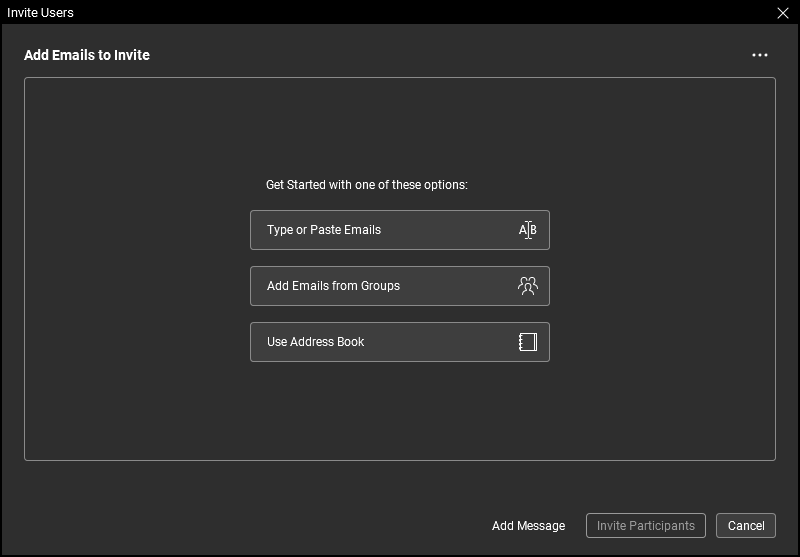Click the Add Message link
The image size is (800, 557).
[x=528, y=526]
